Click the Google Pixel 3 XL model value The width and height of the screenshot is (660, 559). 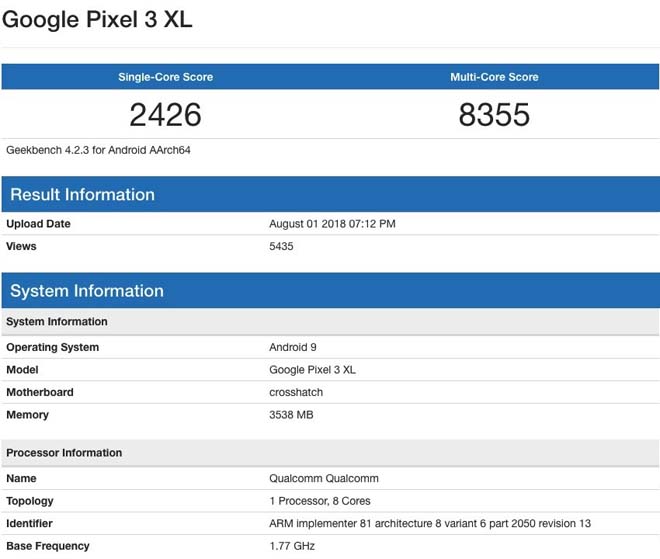pos(312,370)
